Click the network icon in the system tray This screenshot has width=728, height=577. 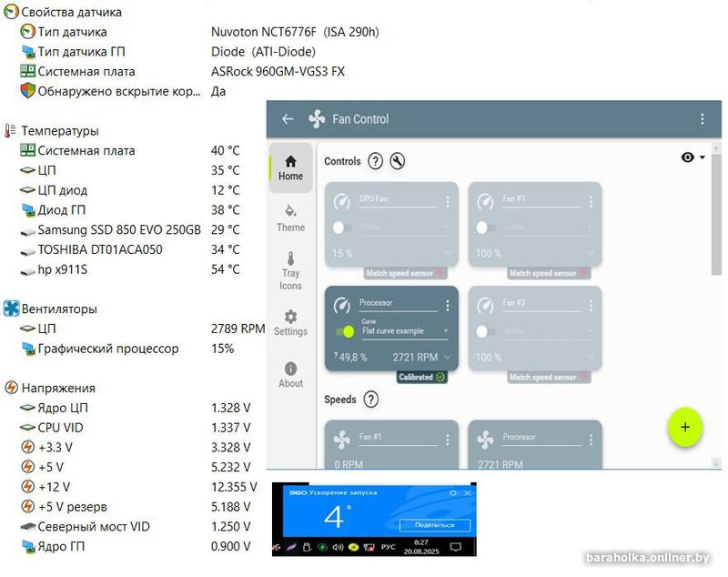pyautogui.click(x=369, y=547)
